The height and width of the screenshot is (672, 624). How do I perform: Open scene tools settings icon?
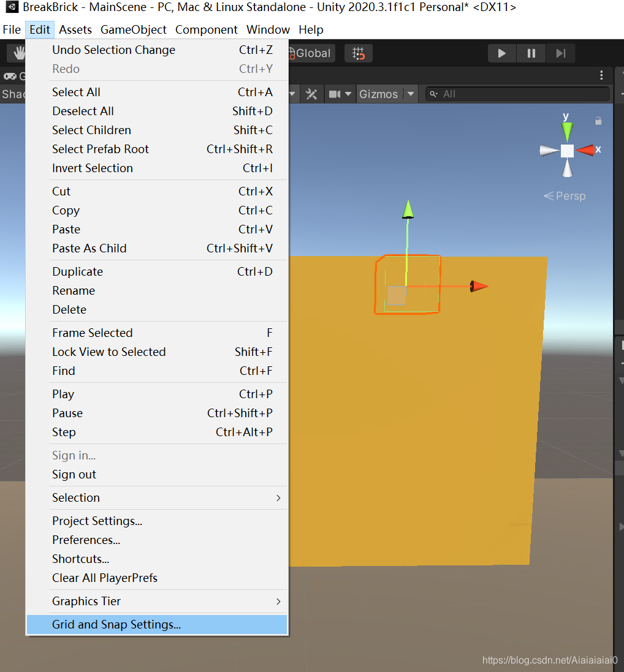(311, 94)
